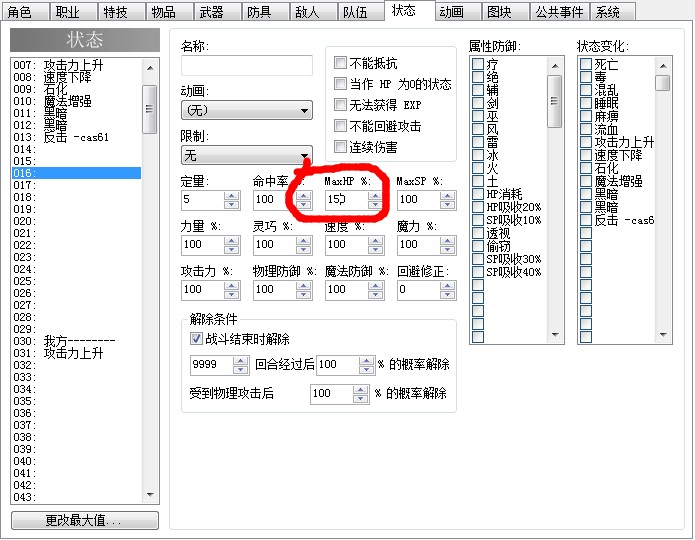
Task: Click the 命中率 value field
Action: [275, 200]
